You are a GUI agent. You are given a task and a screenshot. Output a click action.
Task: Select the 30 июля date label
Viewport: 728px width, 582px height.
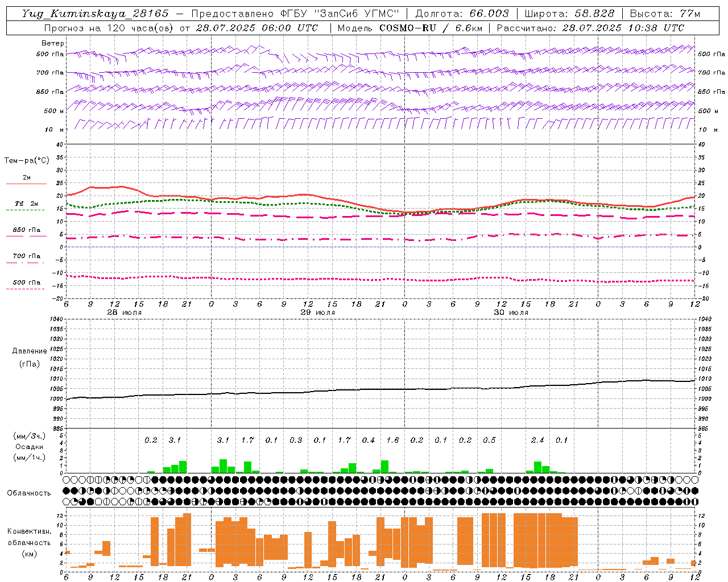511,313
